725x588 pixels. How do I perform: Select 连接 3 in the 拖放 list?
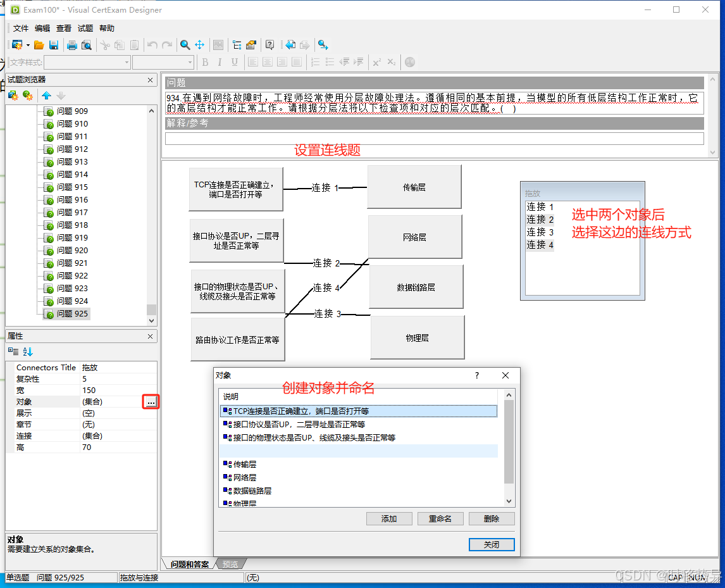click(x=540, y=232)
